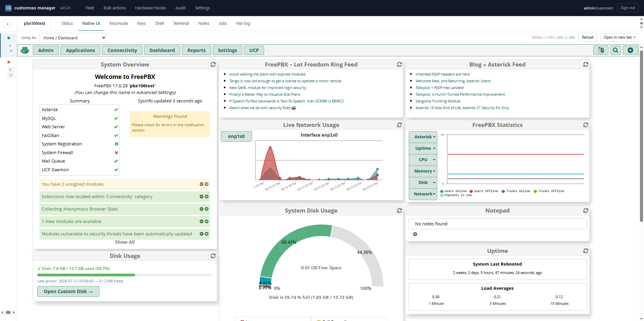This screenshot has width=644, height=321.
Task: Minimize the unsigned modules notification
Action: point(201,184)
